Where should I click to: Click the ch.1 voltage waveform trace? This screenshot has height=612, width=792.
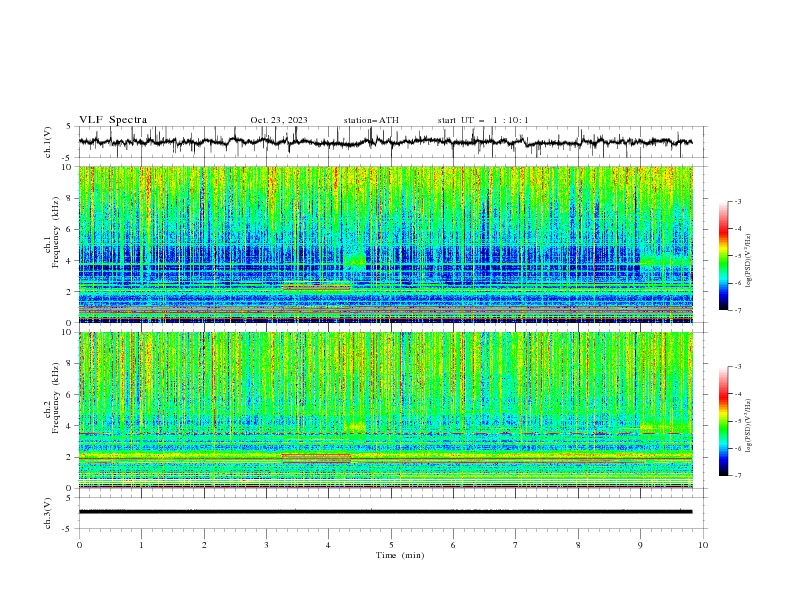point(385,142)
